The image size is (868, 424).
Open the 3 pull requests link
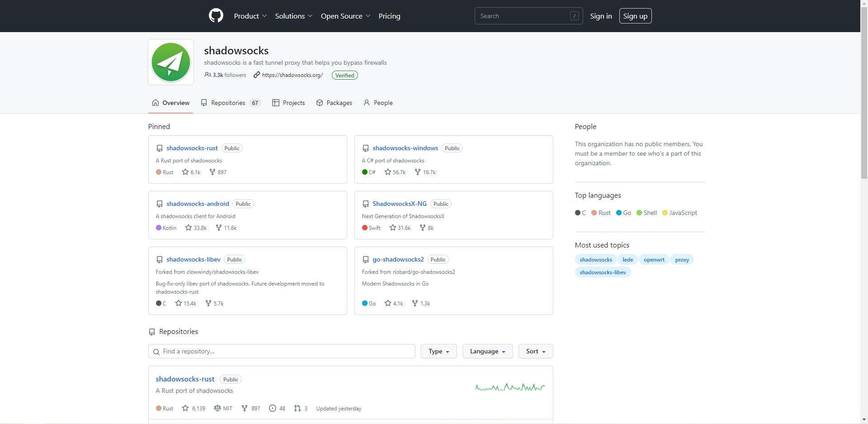[301, 408]
